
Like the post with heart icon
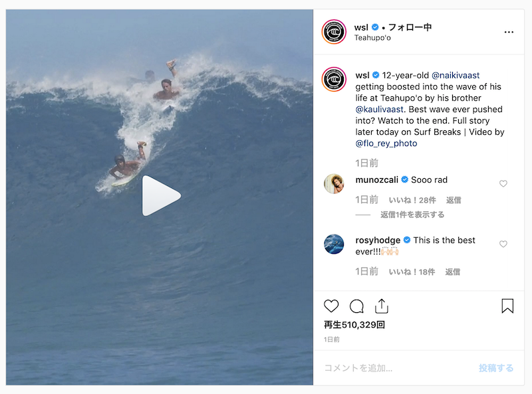coord(331,306)
